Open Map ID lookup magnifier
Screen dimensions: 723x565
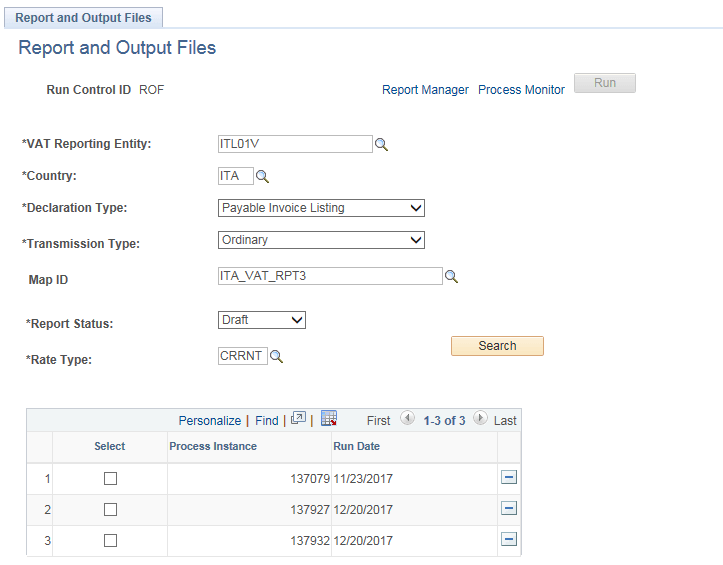tap(451, 277)
